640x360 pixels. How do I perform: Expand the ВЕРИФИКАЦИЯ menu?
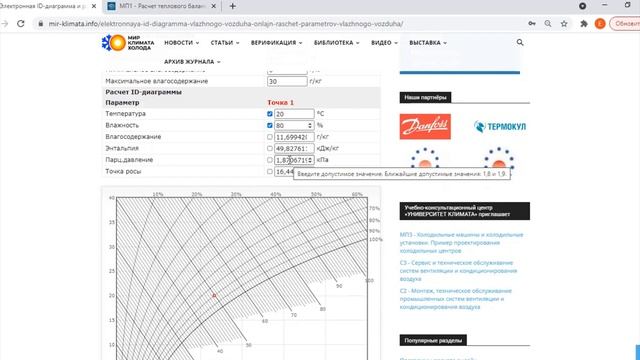click(277, 42)
